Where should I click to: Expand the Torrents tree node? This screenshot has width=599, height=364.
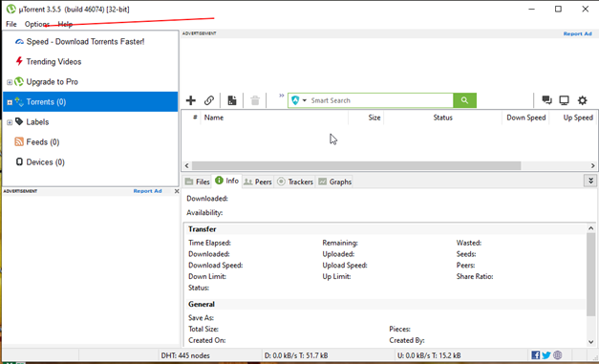click(10, 102)
